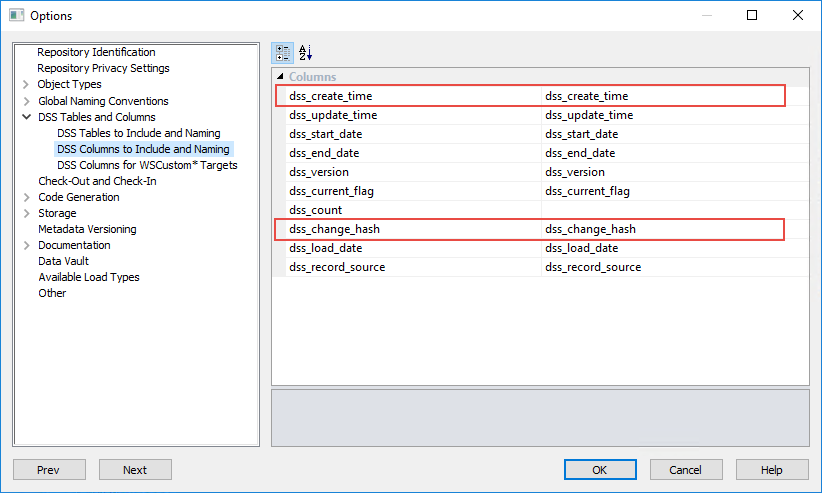Click the Categorized view icon
This screenshot has height=493, width=822.
point(283,53)
